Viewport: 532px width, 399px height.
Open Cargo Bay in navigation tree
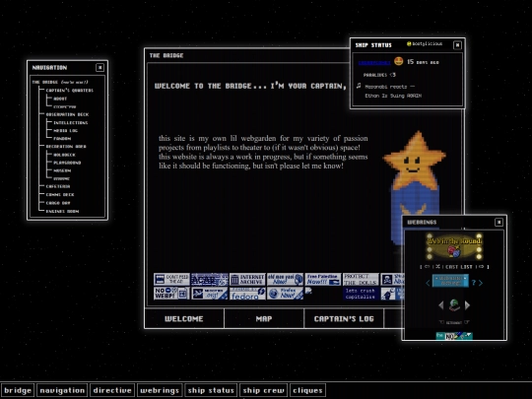58,203
